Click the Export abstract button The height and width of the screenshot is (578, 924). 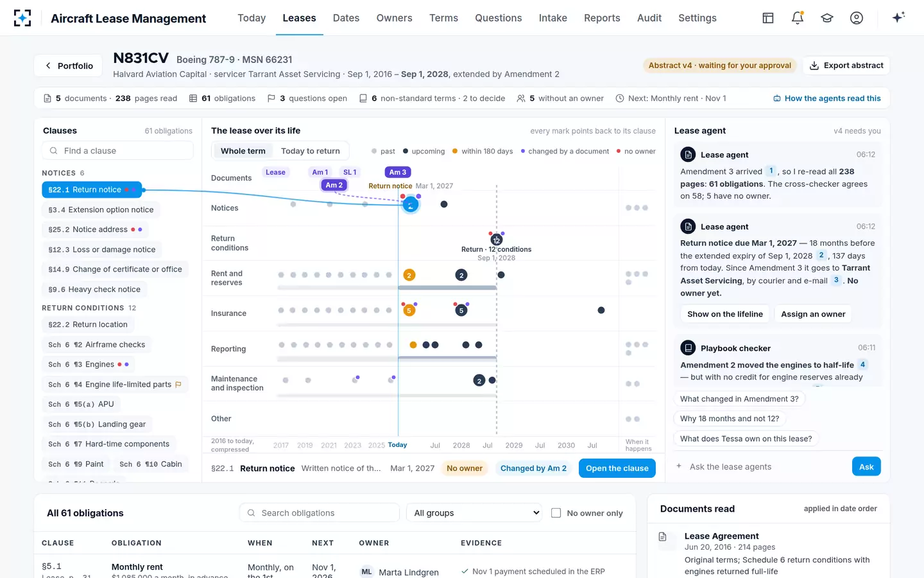point(846,66)
